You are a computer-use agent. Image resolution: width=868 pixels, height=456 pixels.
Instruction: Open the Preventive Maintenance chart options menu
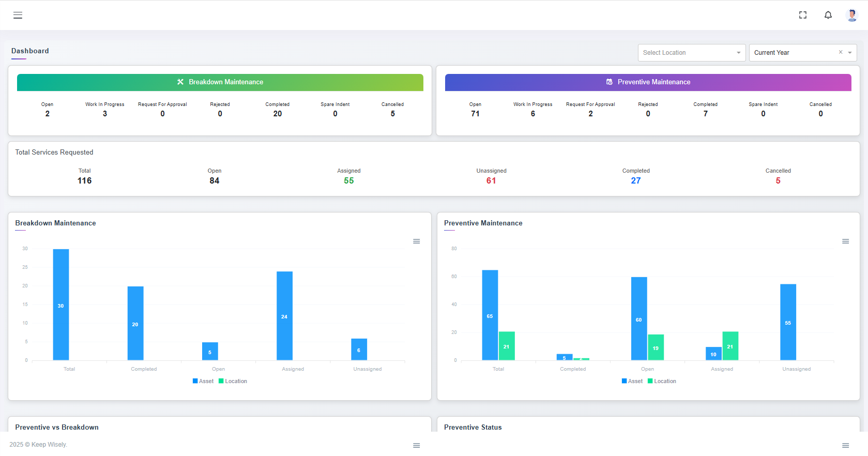pos(846,241)
